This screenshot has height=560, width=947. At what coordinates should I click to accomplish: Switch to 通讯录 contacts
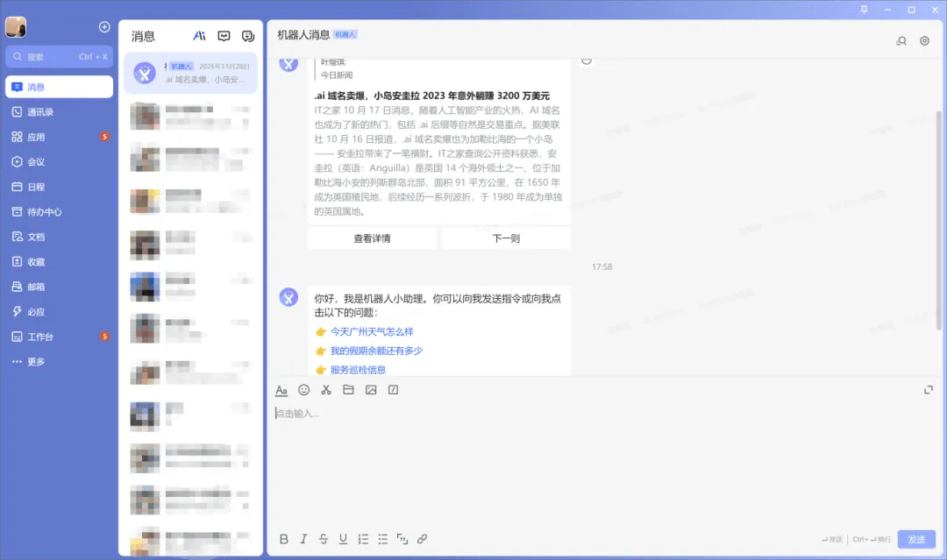60,112
